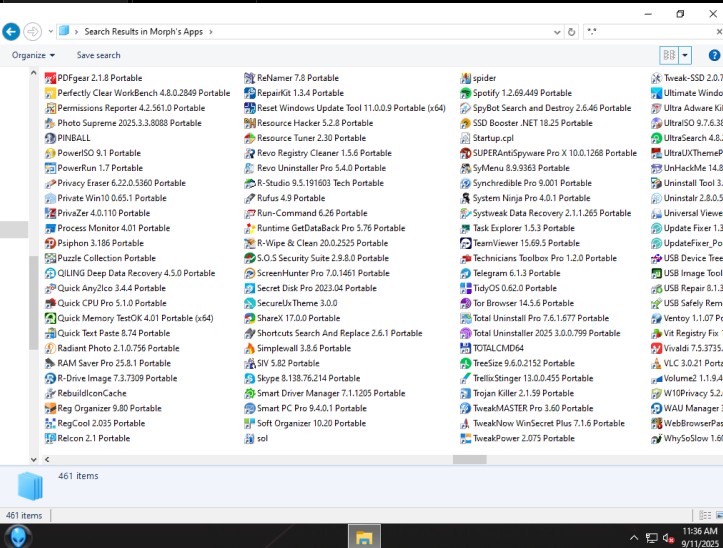The height and width of the screenshot is (548, 723).
Task: Open File Explorer from the taskbar
Action: (x=364, y=536)
